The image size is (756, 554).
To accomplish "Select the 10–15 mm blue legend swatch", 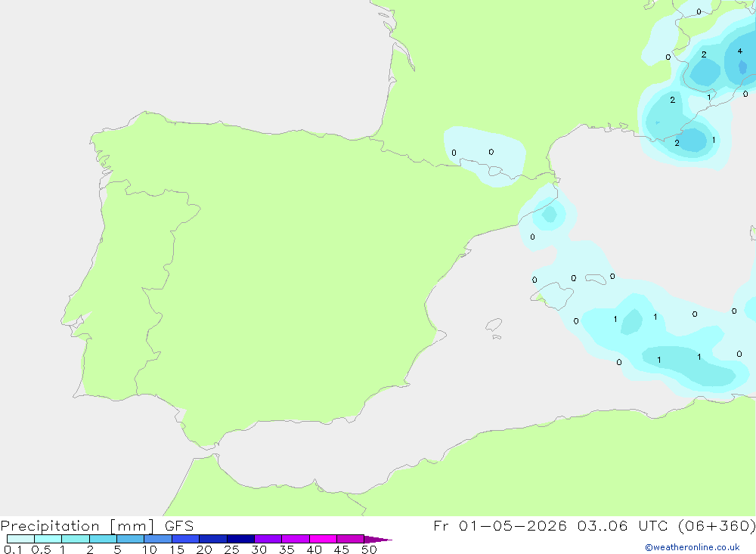I will coord(158,539).
